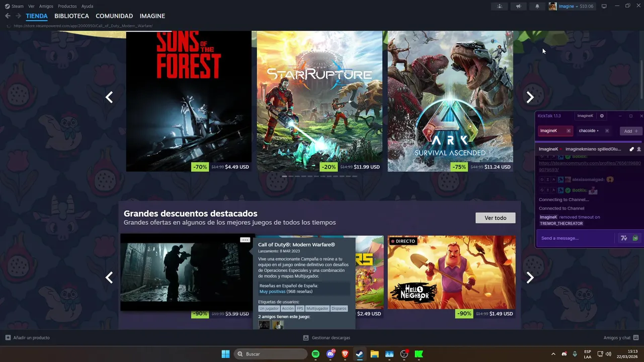Open the Kick emote picker in KickTalk

tap(635, 238)
